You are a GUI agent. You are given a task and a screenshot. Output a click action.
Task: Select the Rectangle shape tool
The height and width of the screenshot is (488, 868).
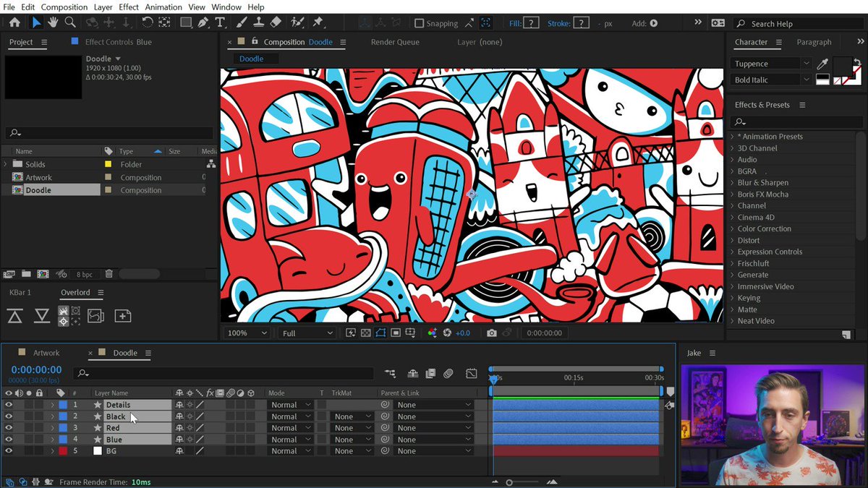[186, 22]
